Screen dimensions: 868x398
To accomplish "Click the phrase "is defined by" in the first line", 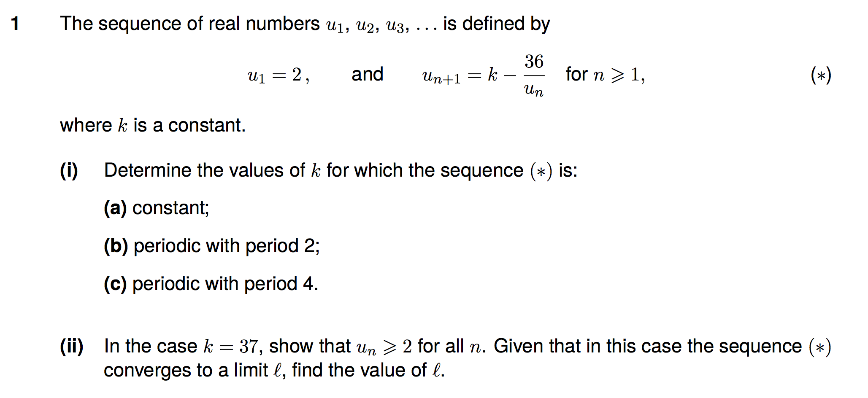I will point(496,24).
